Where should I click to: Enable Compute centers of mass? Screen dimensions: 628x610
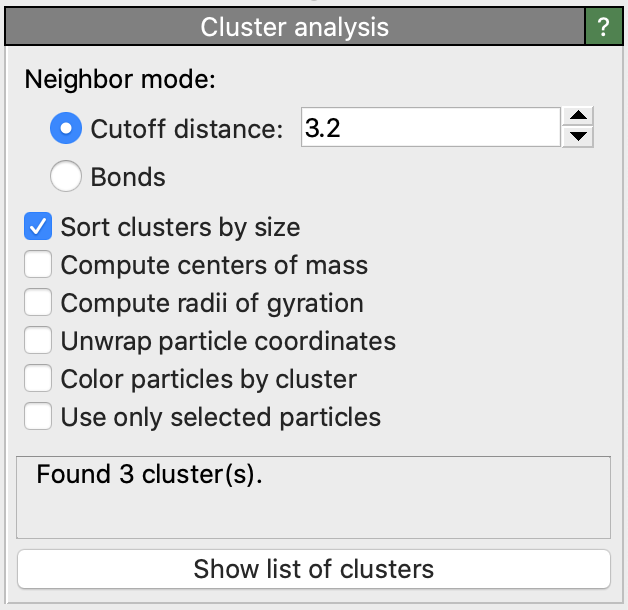click(38, 265)
